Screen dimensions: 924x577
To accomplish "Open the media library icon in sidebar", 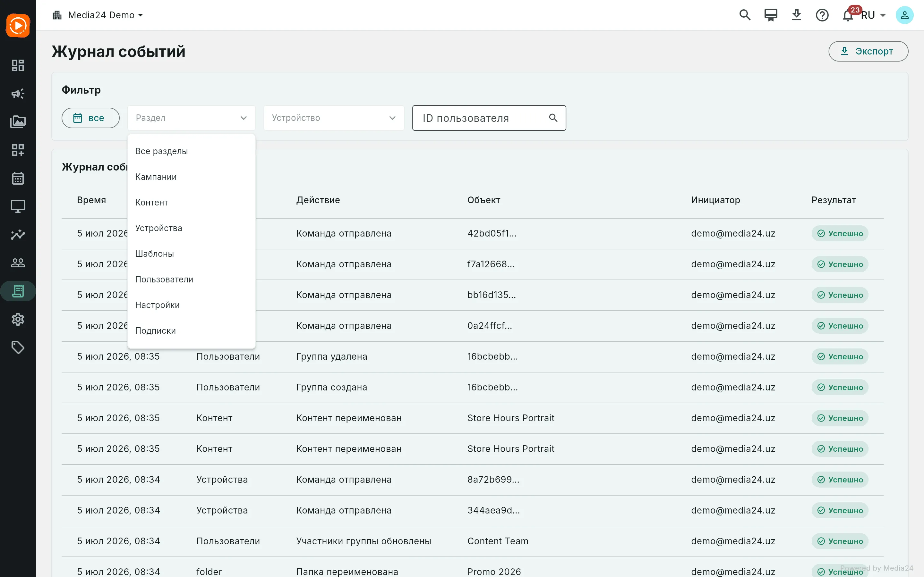I will tap(18, 122).
